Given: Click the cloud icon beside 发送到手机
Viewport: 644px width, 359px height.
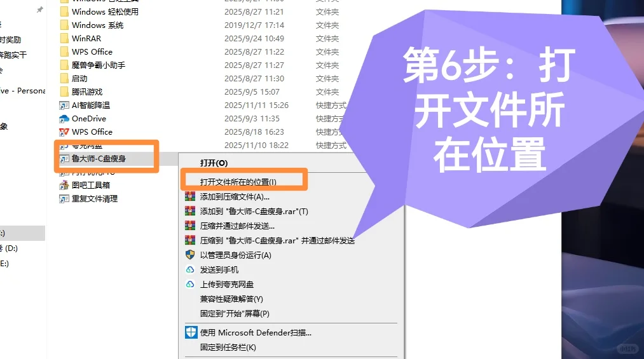Looking at the screenshot, I should tap(190, 269).
